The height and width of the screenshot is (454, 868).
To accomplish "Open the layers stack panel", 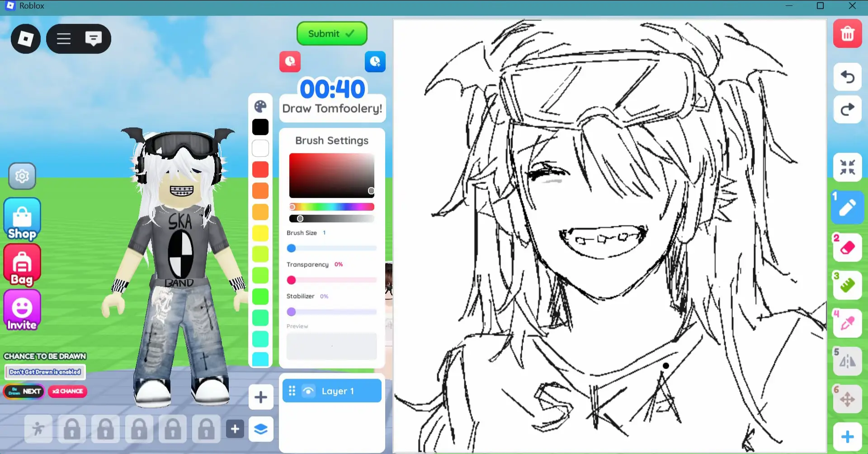I will (x=261, y=429).
